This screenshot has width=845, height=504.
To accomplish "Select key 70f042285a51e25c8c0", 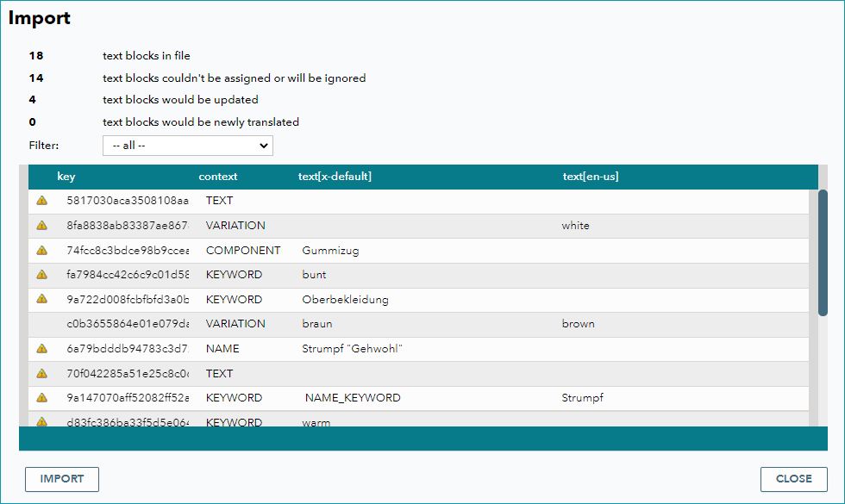I will click(x=128, y=374).
